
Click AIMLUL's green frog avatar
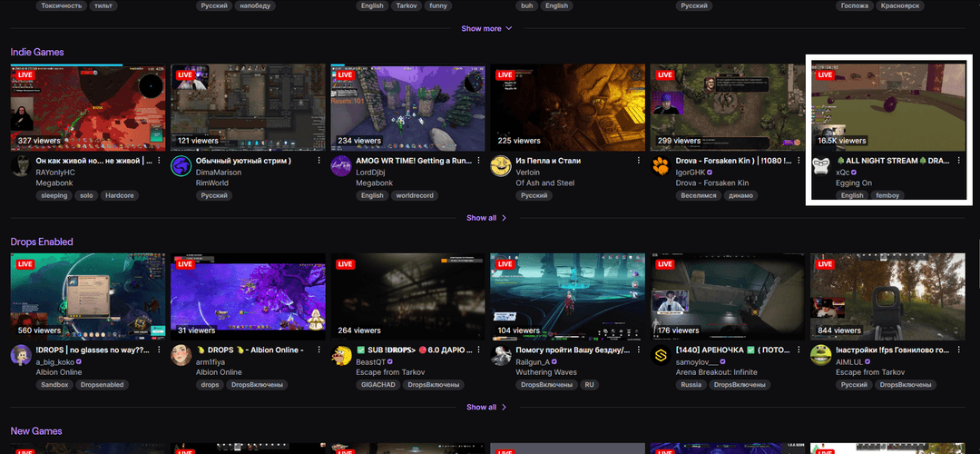tap(820, 355)
